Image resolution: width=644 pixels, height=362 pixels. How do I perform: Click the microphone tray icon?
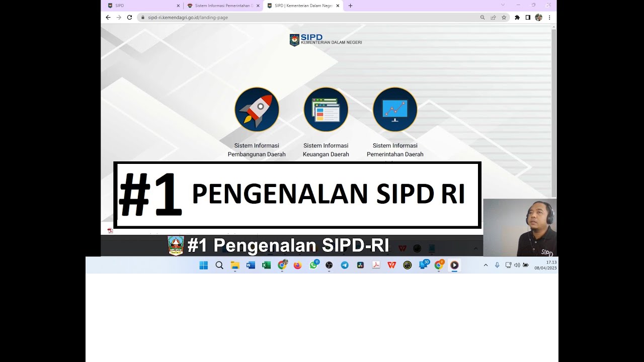497,265
